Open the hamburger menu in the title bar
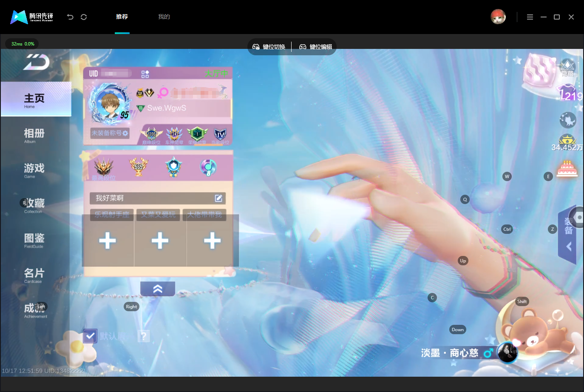Image resolution: width=584 pixels, height=392 pixels. pyautogui.click(x=530, y=17)
